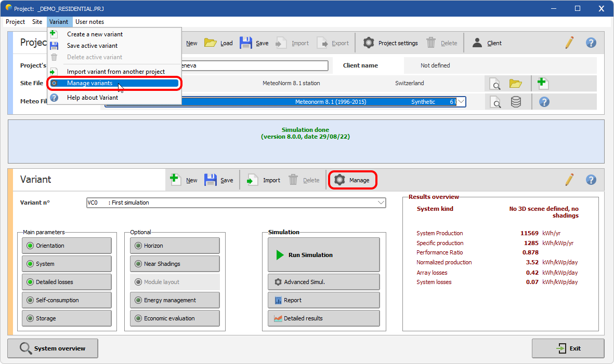Click the project Import icon
This screenshot has width=614, height=364.
point(281,43)
